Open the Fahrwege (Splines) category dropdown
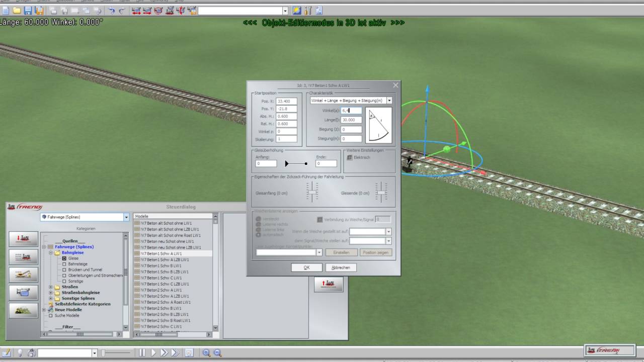The width and height of the screenshot is (644, 362). click(126, 217)
